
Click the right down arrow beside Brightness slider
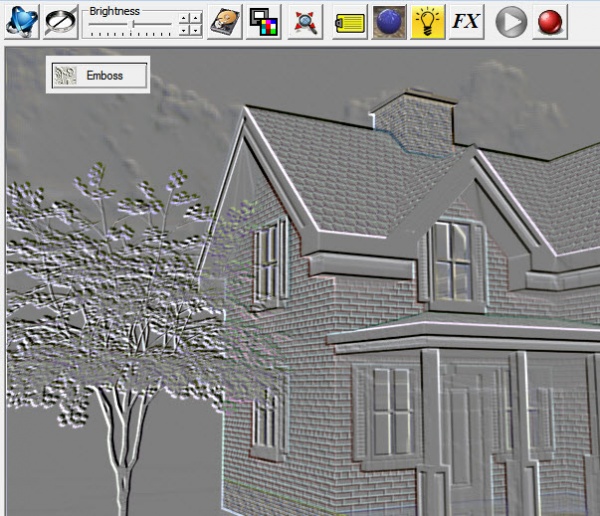coord(195,30)
